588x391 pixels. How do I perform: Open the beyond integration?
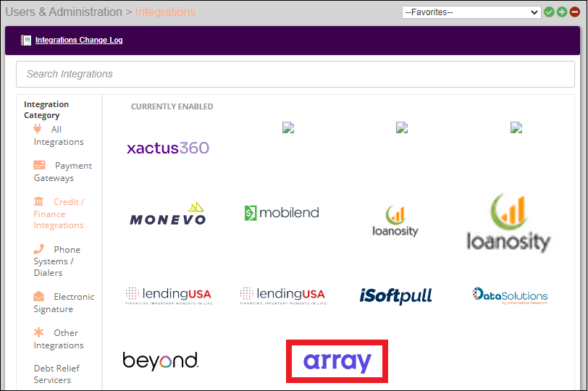tap(161, 361)
